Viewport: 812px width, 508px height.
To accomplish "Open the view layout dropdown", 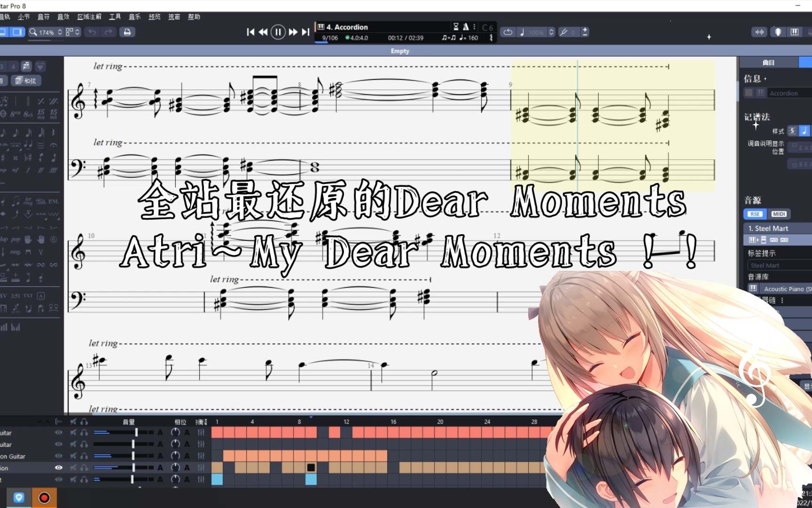I will tap(72, 32).
